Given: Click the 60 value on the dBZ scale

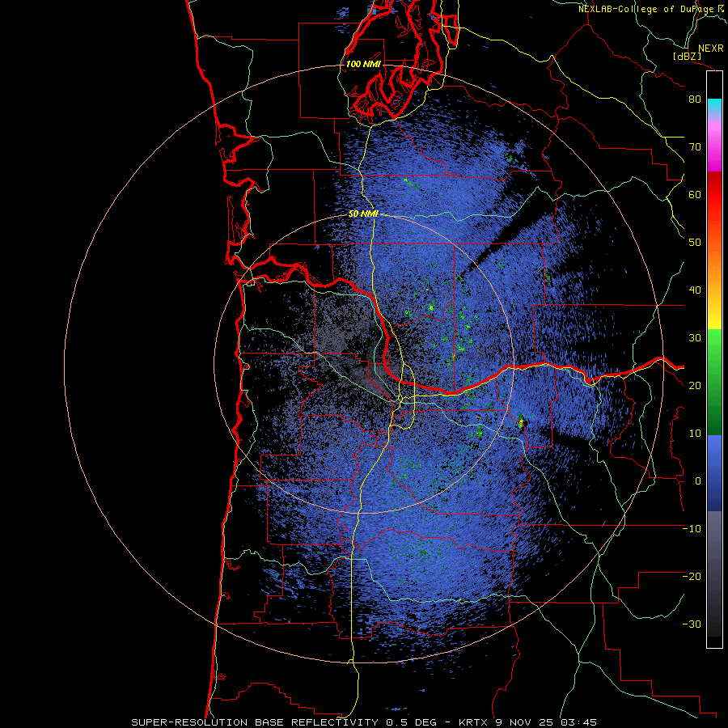Looking at the screenshot, I should point(695,195).
